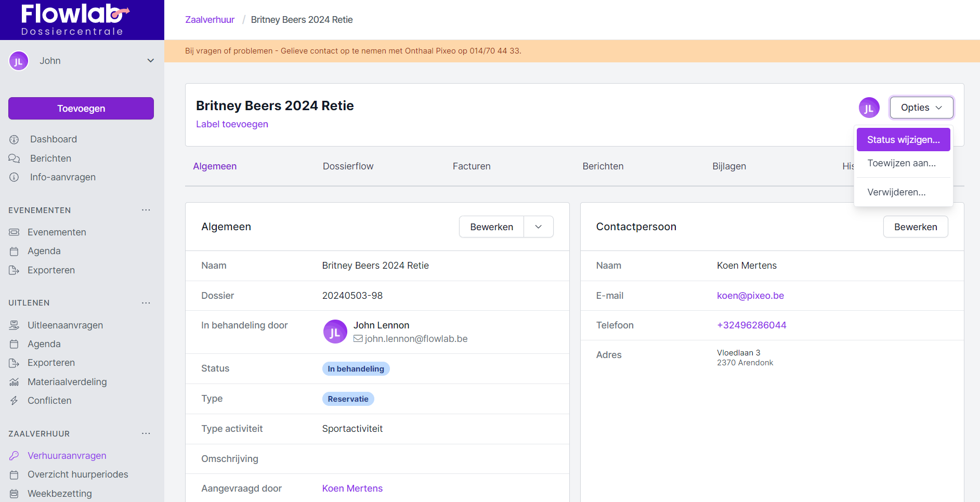Click the Weekbezetting calendar icon
Screen dimensions: 980x502
pos(14,494)
